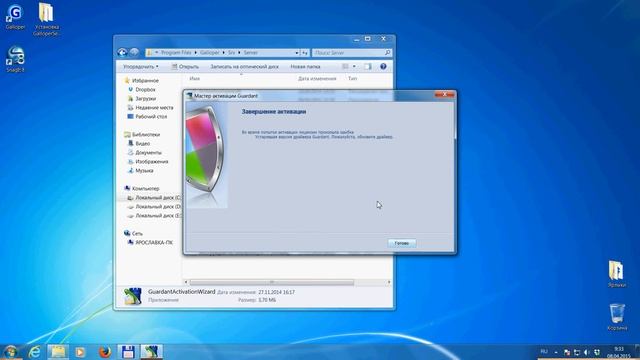Image resolution: width=640 pixels, height=360 pixels.
Task: Click Записать на оптический диск
Action: 244,66
